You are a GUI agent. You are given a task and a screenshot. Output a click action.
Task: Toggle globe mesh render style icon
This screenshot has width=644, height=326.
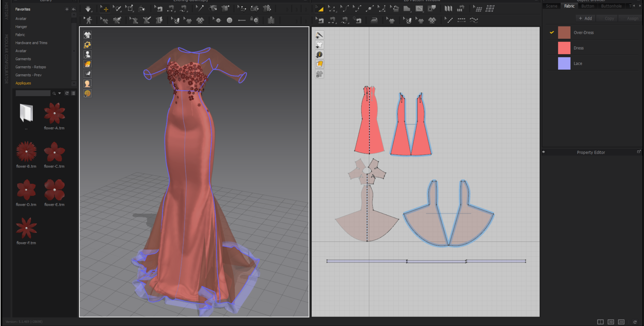click(87, 93)
